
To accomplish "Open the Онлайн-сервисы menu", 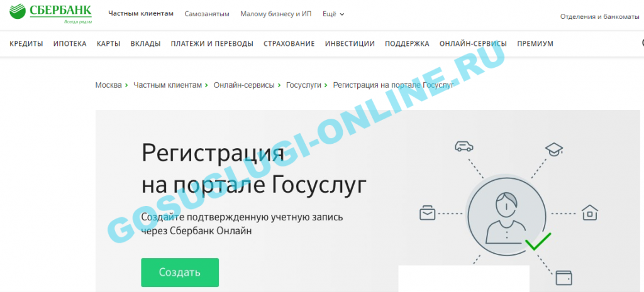I will [473, 43].
